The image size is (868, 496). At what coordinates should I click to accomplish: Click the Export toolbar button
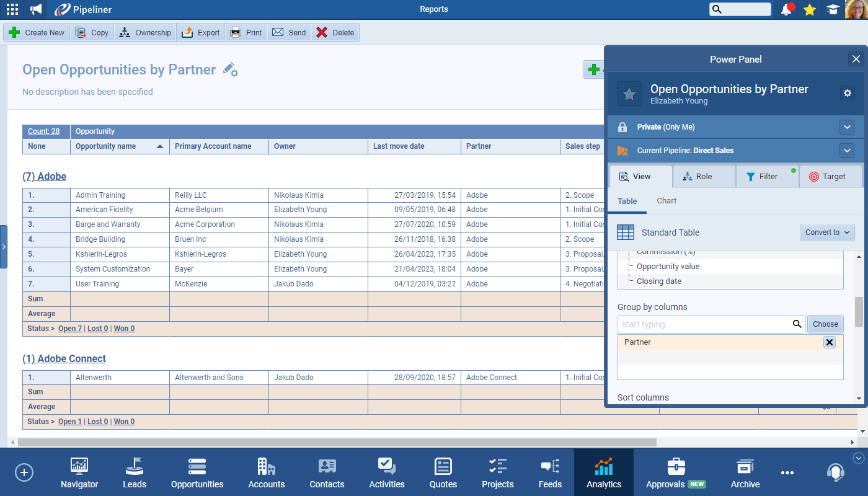click(201, 33)
